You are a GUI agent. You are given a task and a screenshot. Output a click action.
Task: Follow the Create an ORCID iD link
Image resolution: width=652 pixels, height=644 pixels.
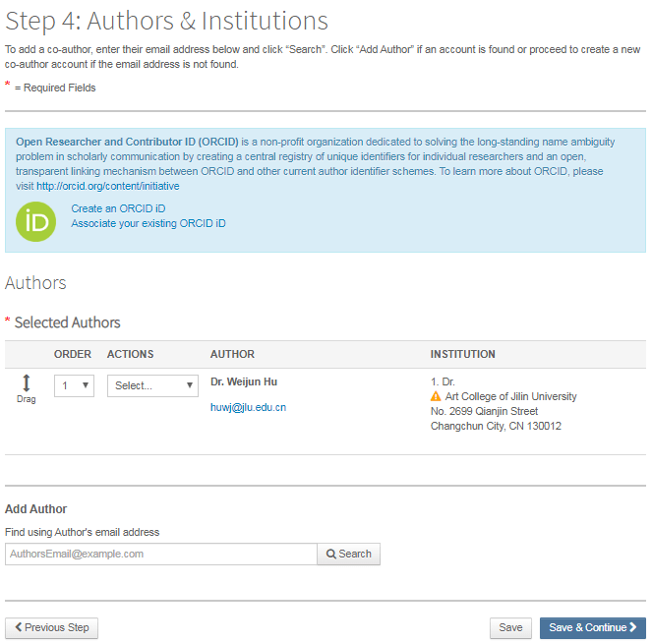[118, 208]
